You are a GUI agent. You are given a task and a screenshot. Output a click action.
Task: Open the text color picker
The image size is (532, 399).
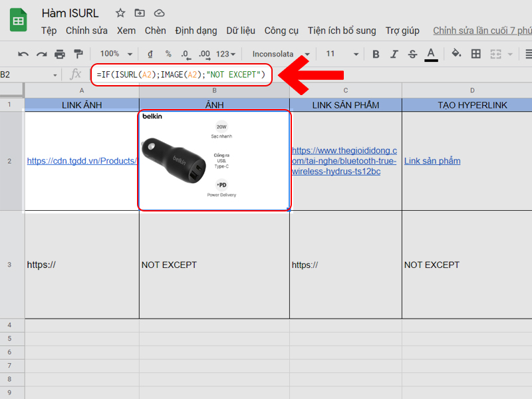point(431,54)
